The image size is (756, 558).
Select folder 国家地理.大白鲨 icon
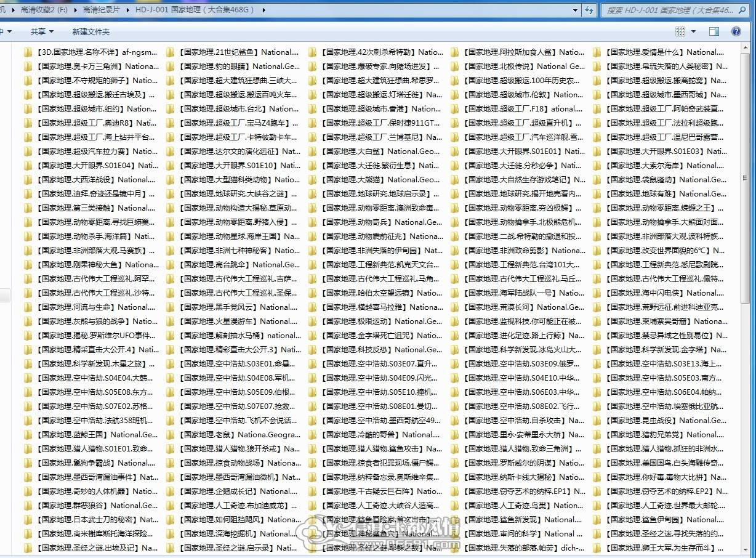tap(313, 152)
